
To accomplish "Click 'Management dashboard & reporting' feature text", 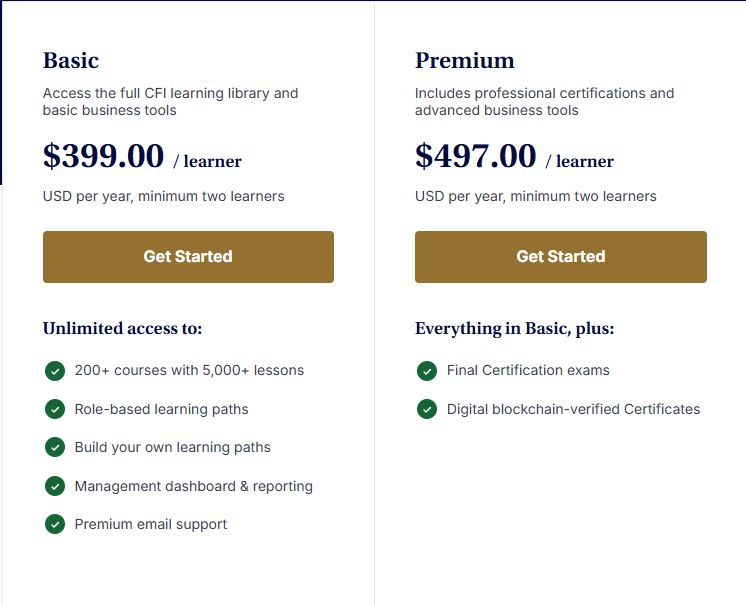I will pos(194,486).
